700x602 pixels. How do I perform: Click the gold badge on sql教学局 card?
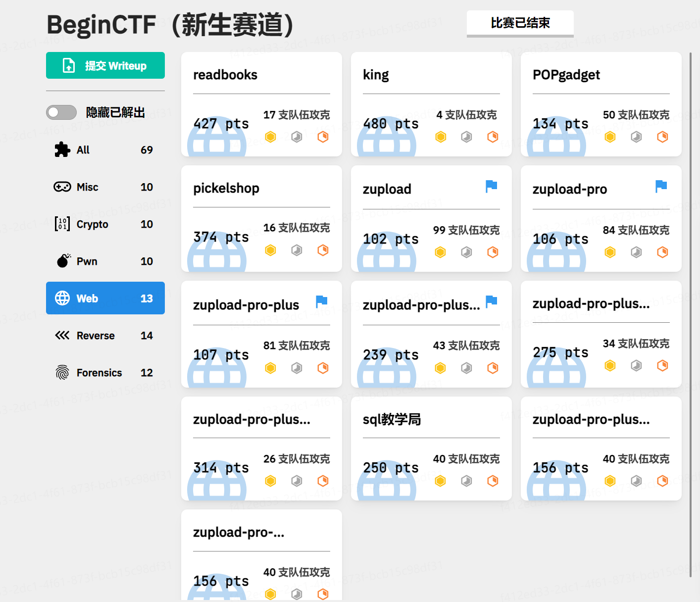pyautogui.click(x=440, y=481)
